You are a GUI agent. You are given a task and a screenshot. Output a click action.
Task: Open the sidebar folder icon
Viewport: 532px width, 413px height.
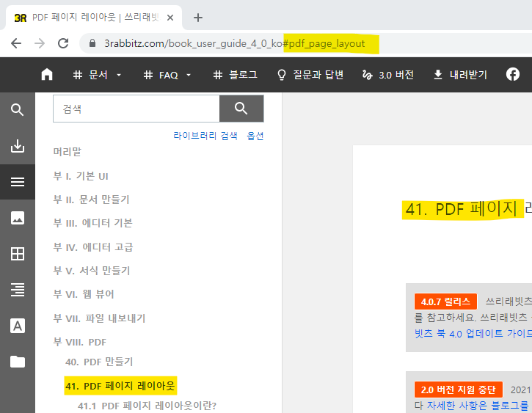[x=18, y=362]
